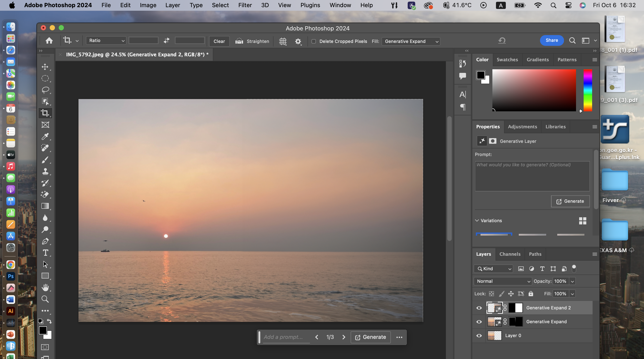
Task: Open the Ratio preset dropdown
Action: tap(106, 40)
